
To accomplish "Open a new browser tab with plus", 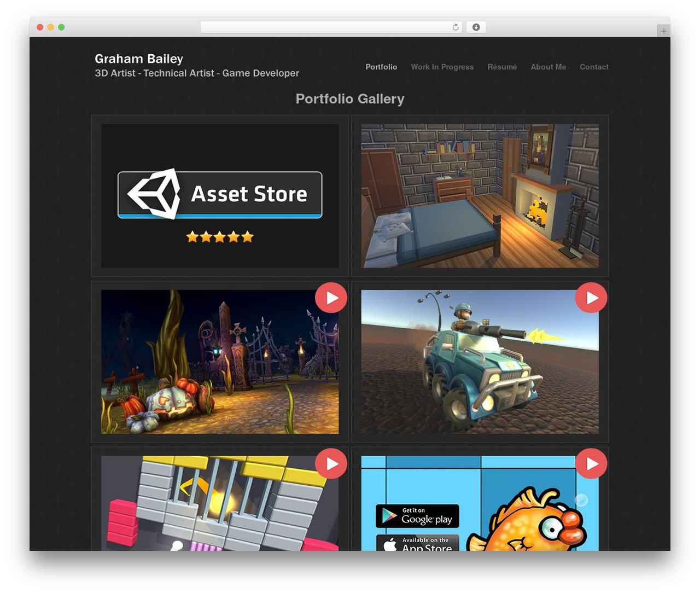I will pos(663,31).
